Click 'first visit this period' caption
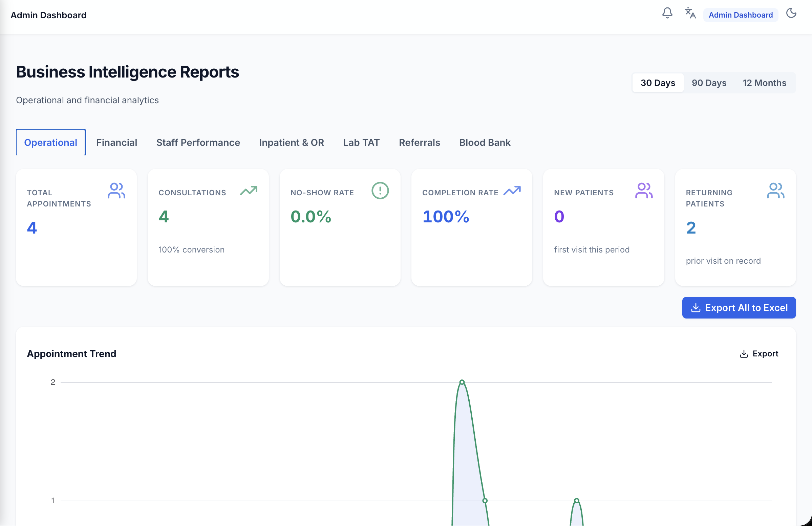The height and width of the screenshot is (526, 812). [592, 250]
